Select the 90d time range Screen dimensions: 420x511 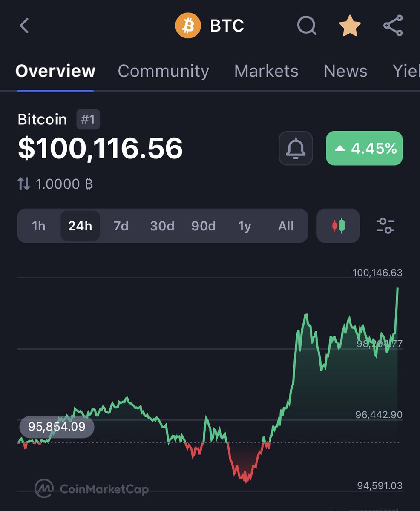[x=203, y=226]
